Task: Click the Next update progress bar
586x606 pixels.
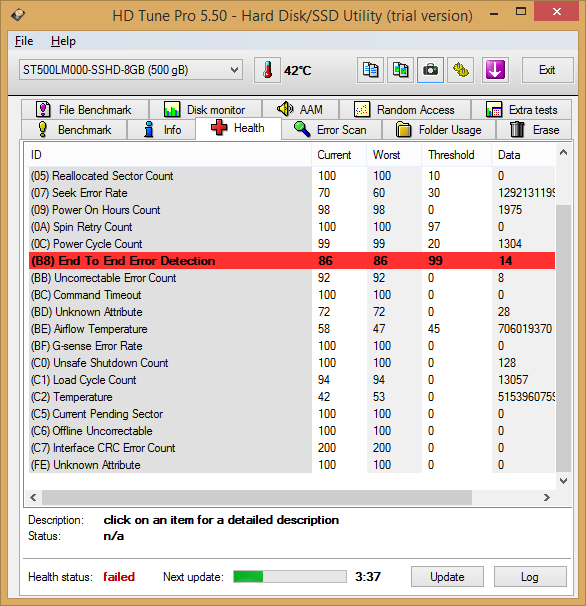Action: (x=290, y=577)
